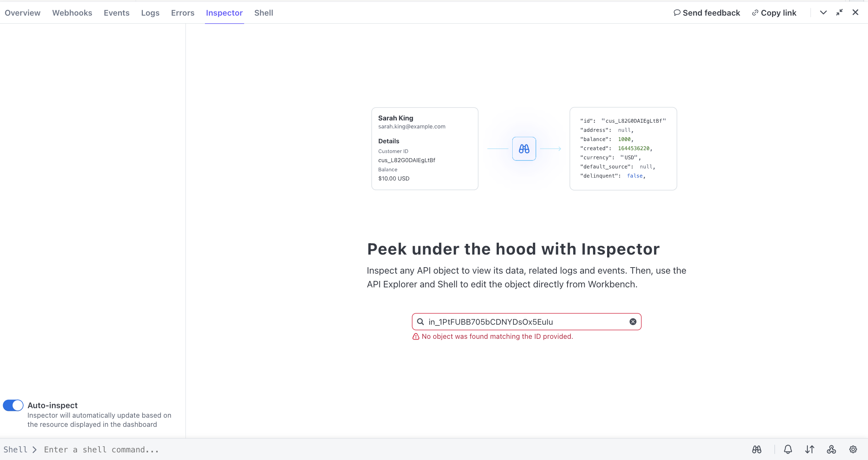The image size is (868, 460).
Task: Switch to the Shell tab
Action: pyautogui.click(x=264, y=13)
